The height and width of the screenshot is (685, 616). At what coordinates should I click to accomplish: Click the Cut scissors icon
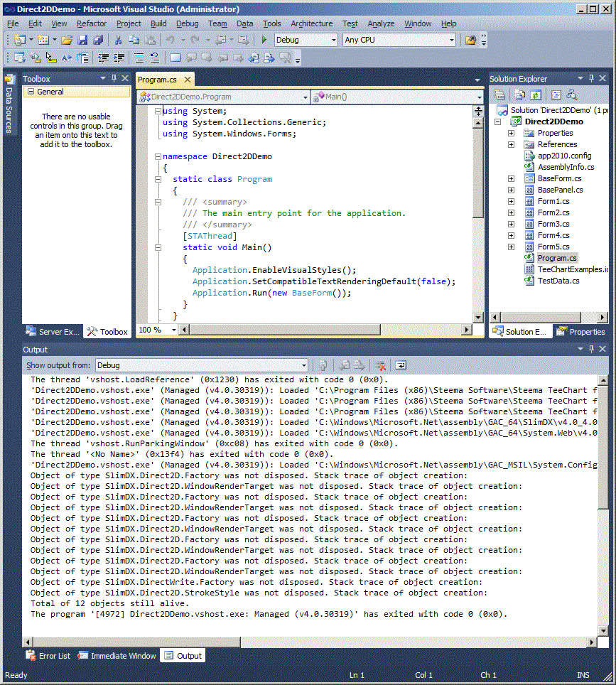118,41
